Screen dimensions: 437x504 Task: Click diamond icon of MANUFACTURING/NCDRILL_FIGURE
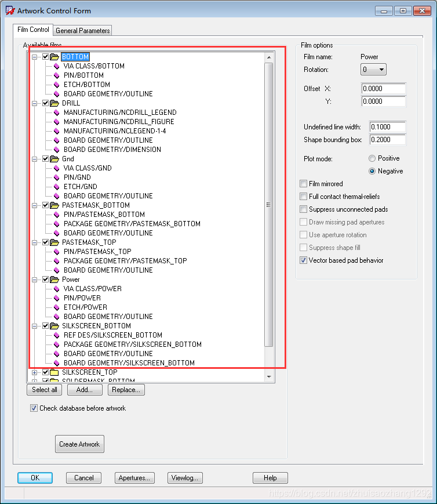(57, 122)
